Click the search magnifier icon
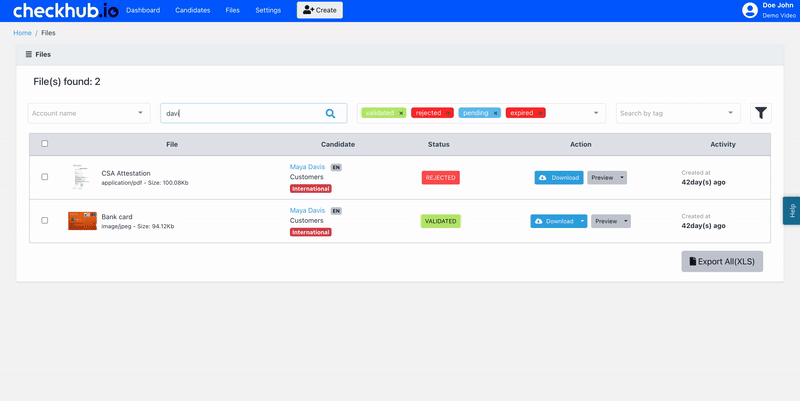The image size is (800, 401). click(331, 114)
